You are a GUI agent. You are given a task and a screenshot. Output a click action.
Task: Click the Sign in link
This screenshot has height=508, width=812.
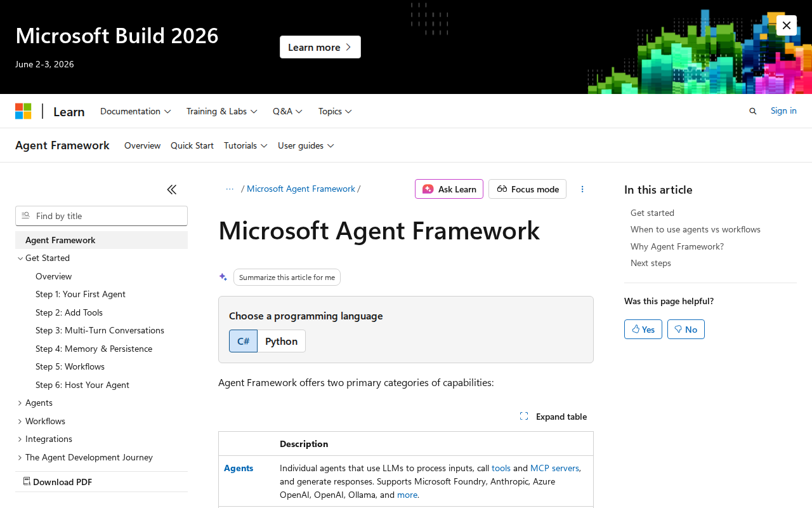(x=783, y=110)
